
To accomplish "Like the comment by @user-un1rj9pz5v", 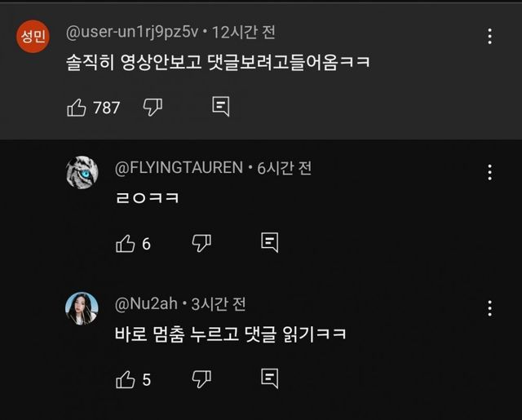I will 77,107.
